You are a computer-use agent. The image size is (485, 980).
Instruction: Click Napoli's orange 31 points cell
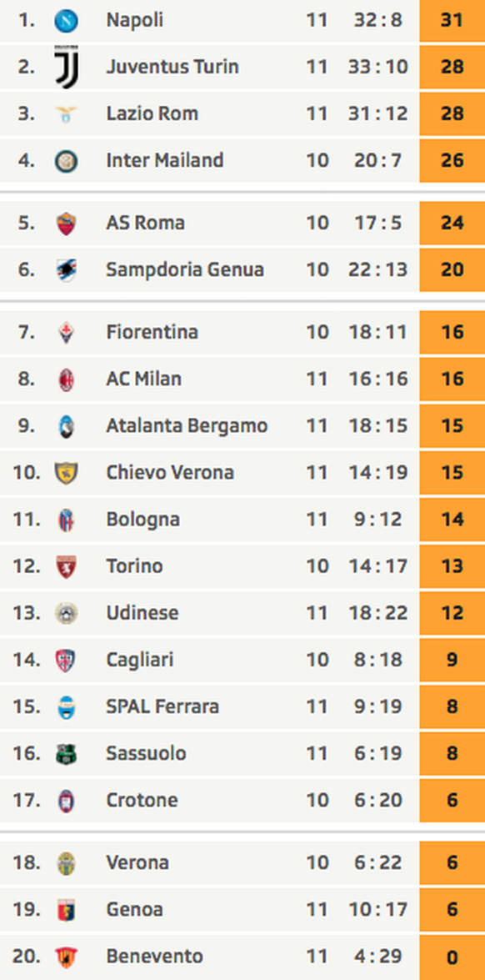452,21
